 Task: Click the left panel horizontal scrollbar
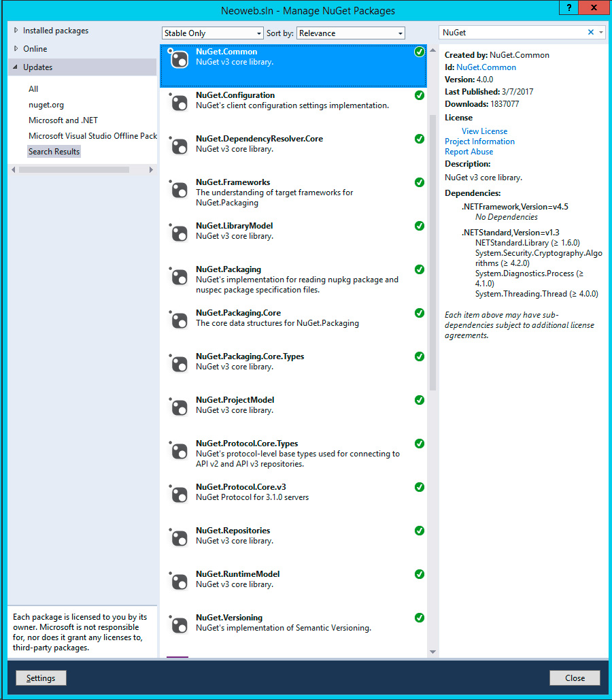click(73, 169)
